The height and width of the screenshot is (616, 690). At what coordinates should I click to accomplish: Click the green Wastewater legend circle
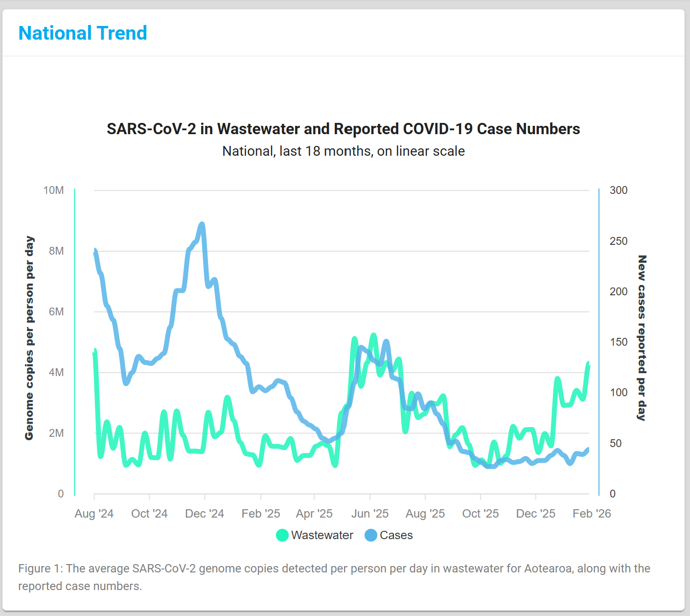coord(282,535)
